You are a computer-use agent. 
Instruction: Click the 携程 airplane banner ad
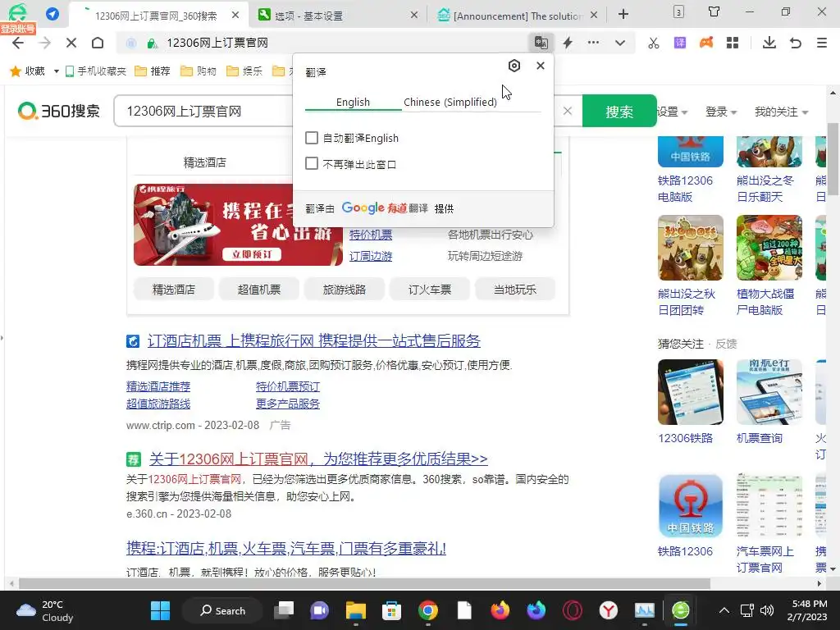[x=238, y=225]
